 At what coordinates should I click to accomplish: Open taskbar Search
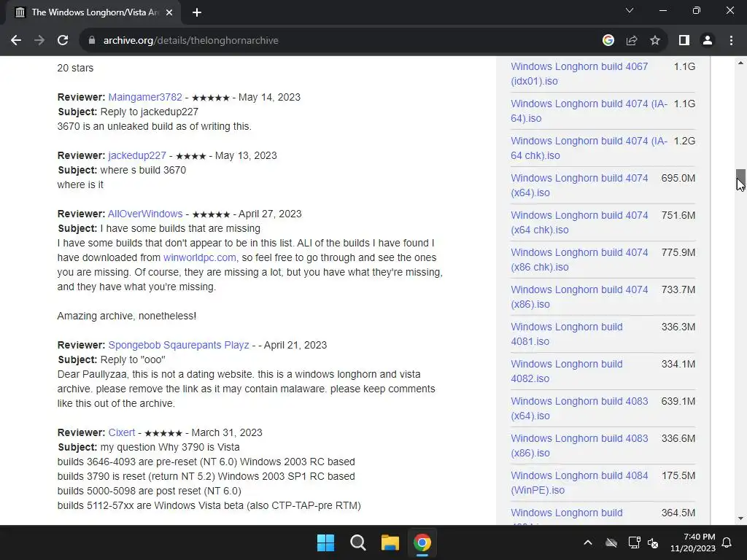click(x=357, y=542)
